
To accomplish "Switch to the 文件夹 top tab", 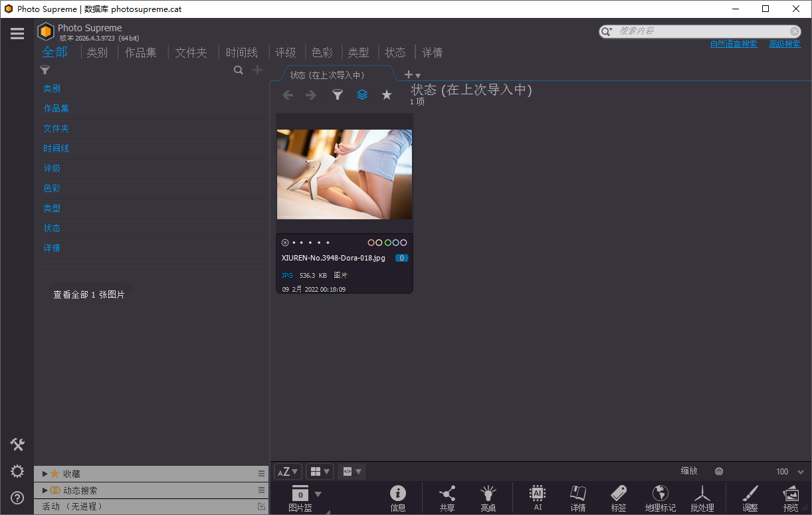I will (x=191, y=52).
